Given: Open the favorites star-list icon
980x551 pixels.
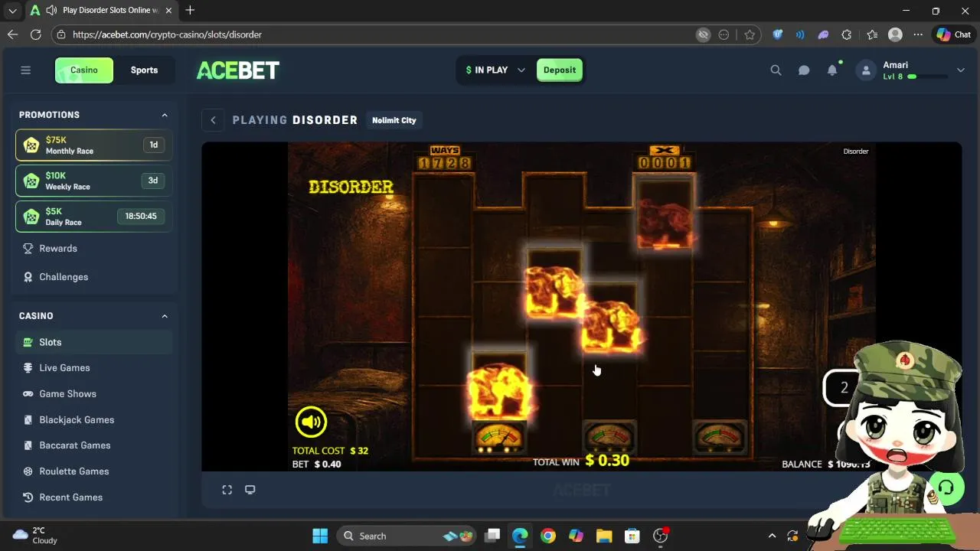Looking at the screenshot, I should pyautogui.click(x=872, y=34).
